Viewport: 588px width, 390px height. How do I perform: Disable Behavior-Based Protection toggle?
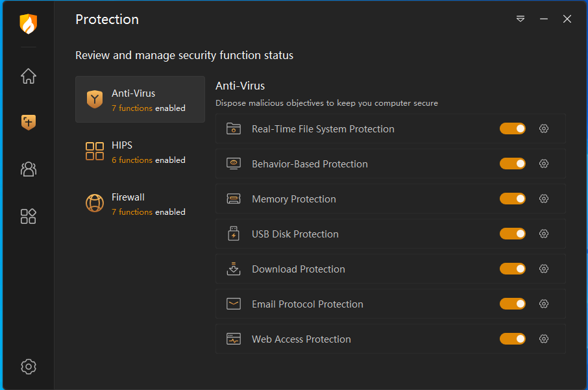(x=513, y=164)
